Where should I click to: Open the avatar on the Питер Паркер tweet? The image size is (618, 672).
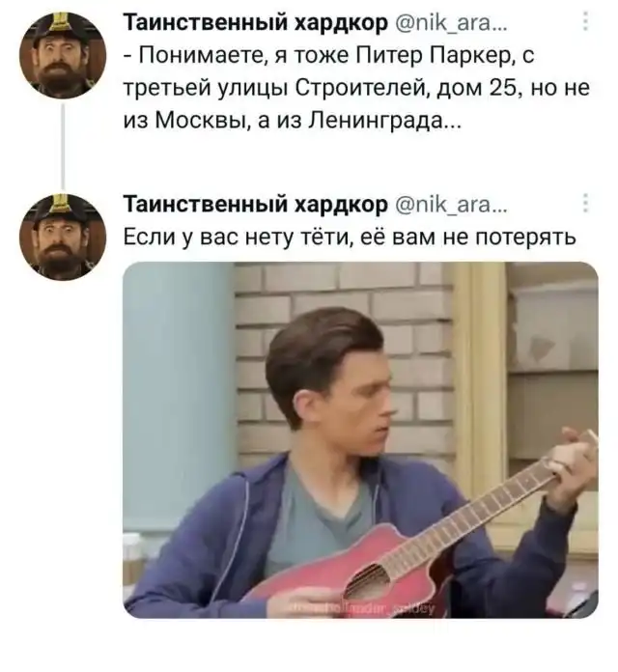(x=63, y=55)
